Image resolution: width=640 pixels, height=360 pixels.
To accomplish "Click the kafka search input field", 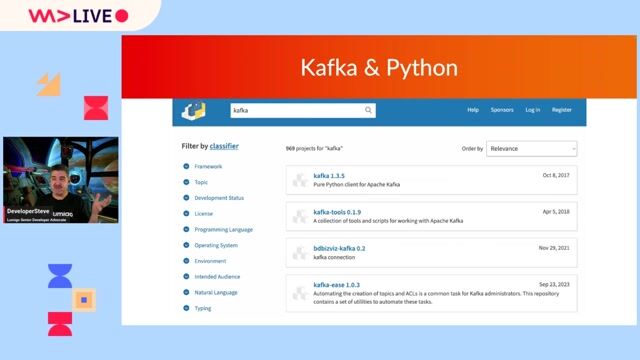I will (x=303, y=111).
